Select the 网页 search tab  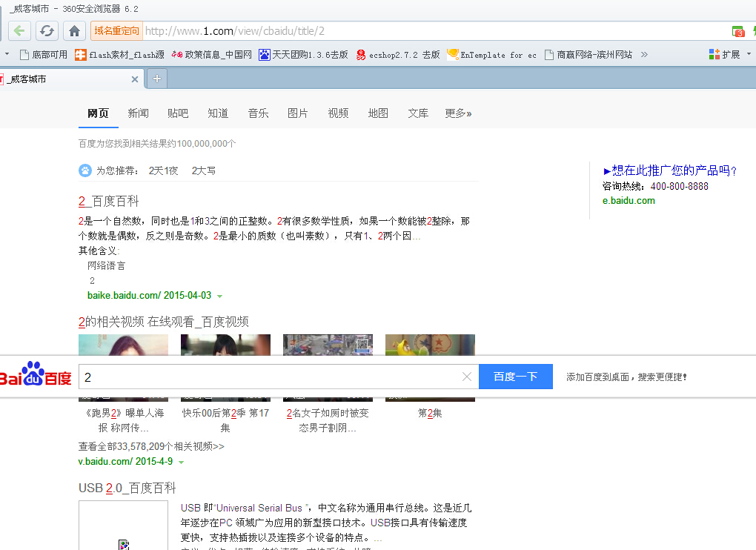click(99, 113)
